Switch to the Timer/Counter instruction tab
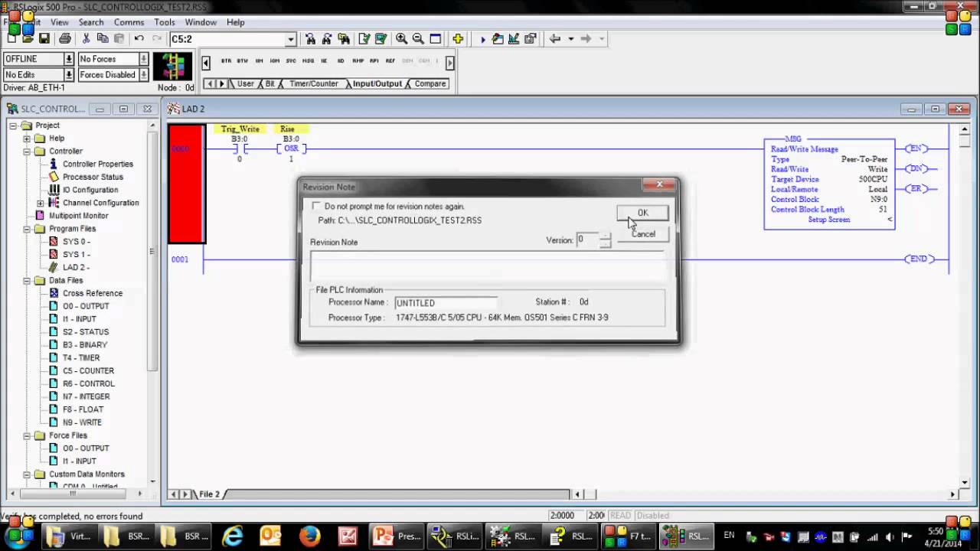The height and width of the screenshot is (551, 980). pos(313,83)
